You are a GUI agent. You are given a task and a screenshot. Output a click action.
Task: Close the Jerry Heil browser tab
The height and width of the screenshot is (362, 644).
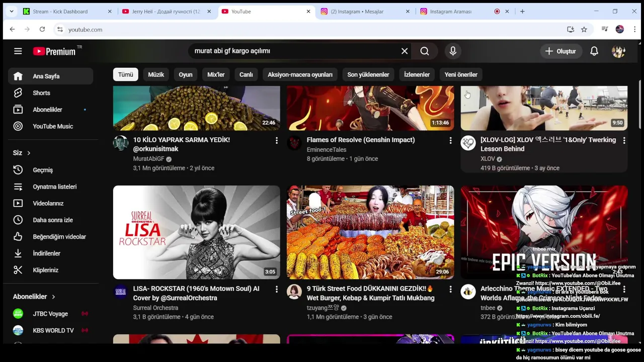209,11
